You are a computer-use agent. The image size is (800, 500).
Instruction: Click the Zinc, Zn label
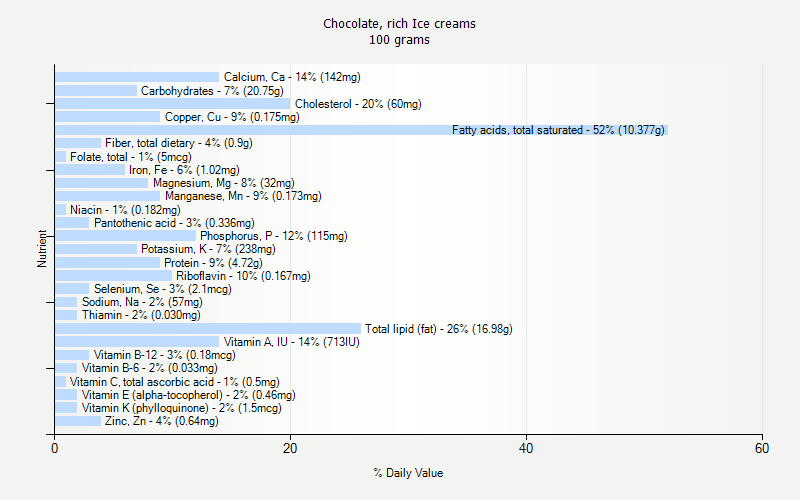pyautogui.click(x=161, y=421)
